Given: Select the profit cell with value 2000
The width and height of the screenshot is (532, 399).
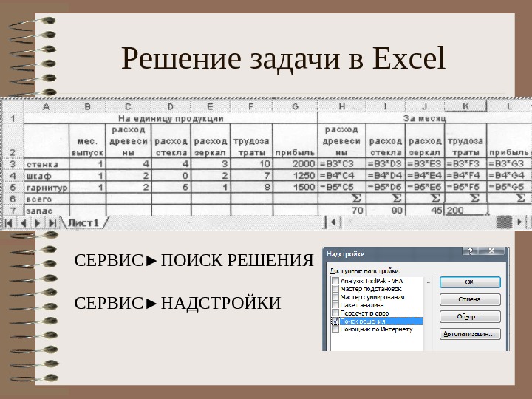Looking at the screenshot, I should point(295,164).
